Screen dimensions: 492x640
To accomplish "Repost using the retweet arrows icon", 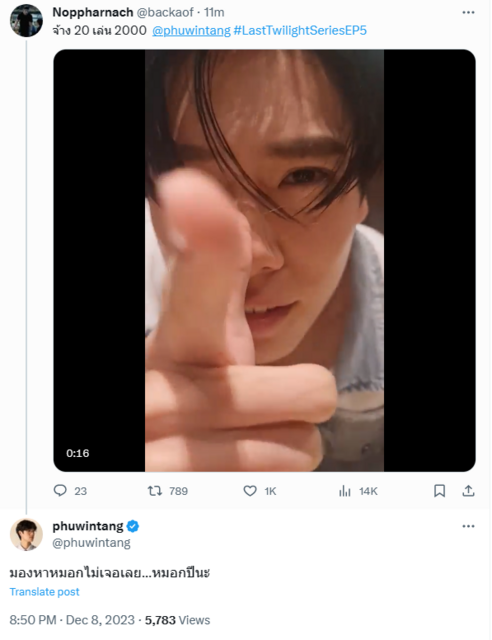I will (x=155, y=491).
